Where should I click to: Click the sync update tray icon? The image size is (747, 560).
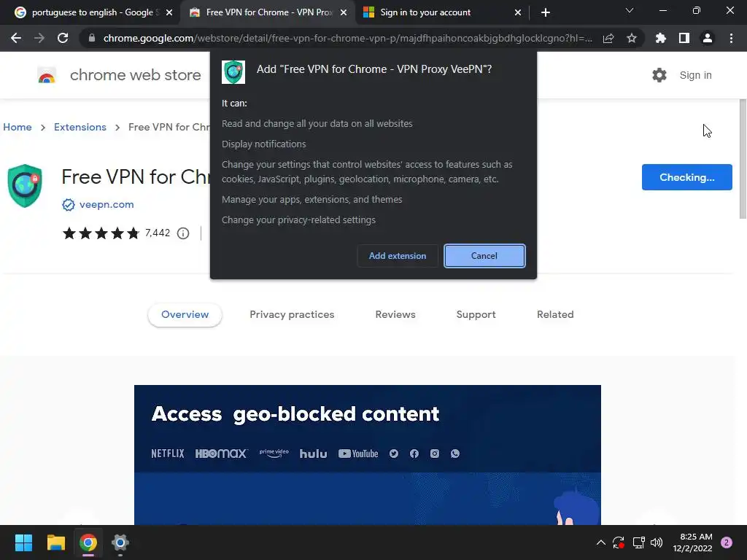click(619, 542)
